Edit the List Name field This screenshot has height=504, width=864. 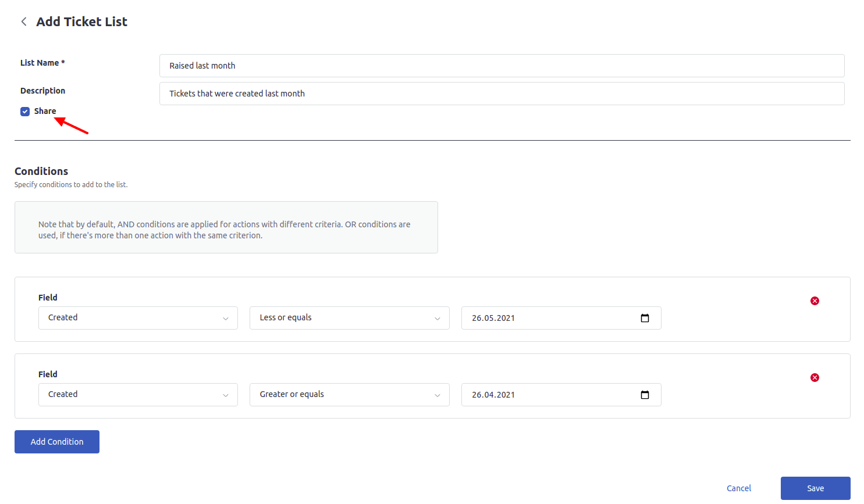click(502, 66)
